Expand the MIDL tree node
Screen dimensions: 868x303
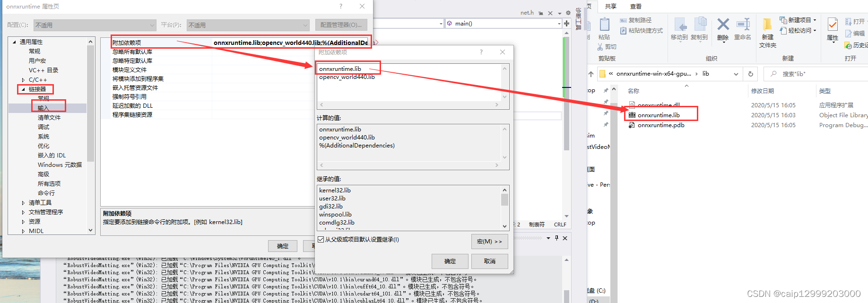(x=23, y=231)
